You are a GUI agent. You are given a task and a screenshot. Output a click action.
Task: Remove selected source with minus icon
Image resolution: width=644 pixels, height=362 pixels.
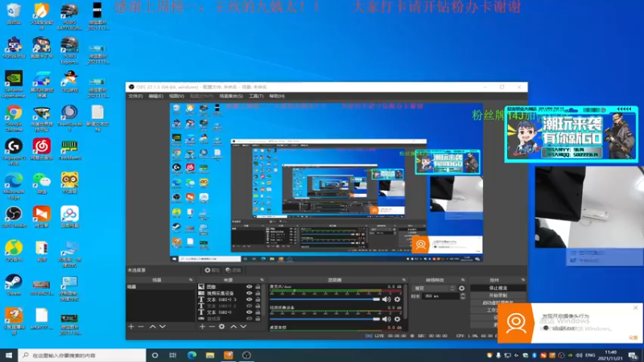(x=212, y=327)
